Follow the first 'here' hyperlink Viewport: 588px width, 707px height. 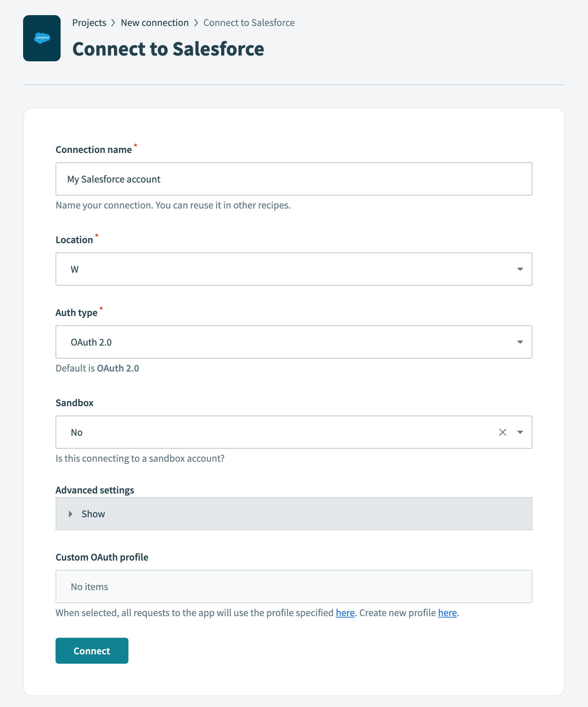click(x=345, y=612)
